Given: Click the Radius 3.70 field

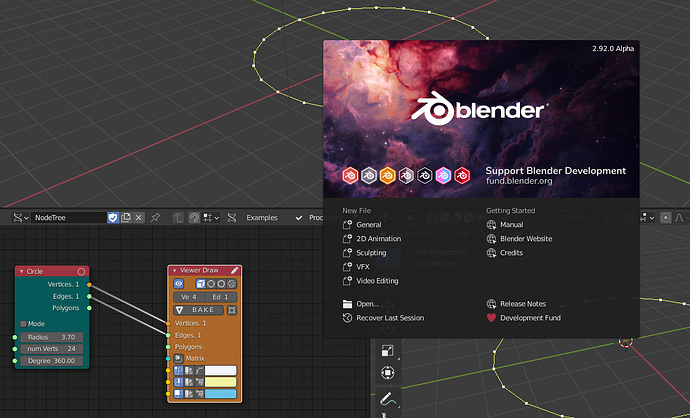Looking at the screenshot, I should pyautogui.click(x=51, y=337).
